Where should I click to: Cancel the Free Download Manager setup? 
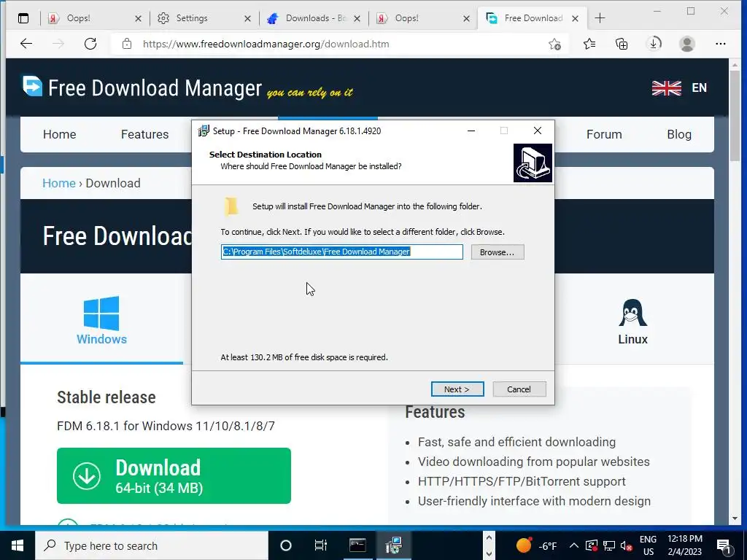519,389
